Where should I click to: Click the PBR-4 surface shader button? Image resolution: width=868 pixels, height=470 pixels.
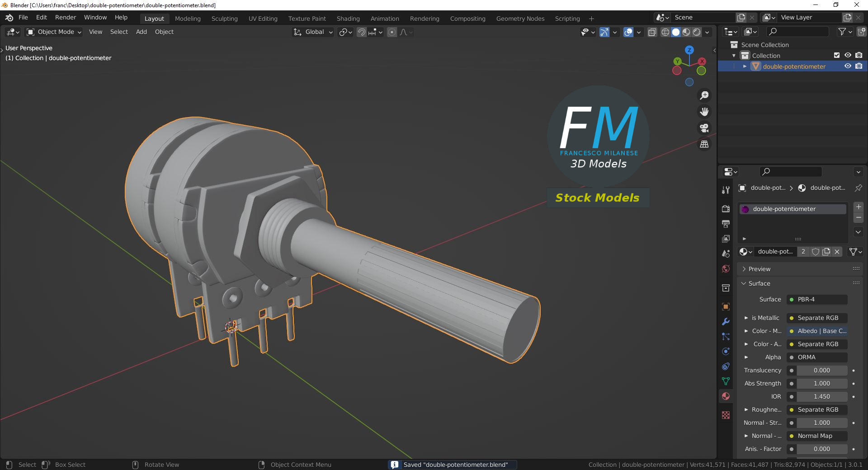click(817, 300)
